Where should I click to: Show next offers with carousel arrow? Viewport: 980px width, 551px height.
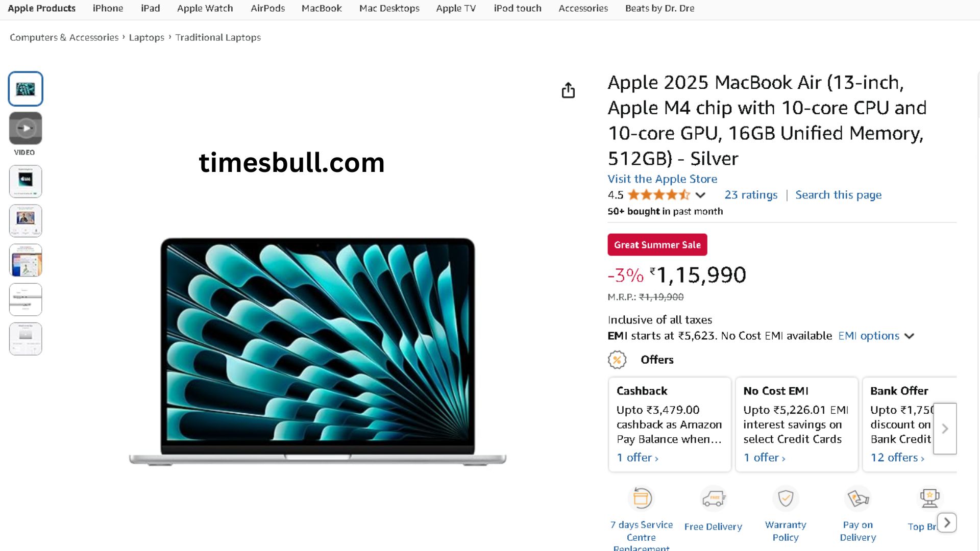coord(945,429)
